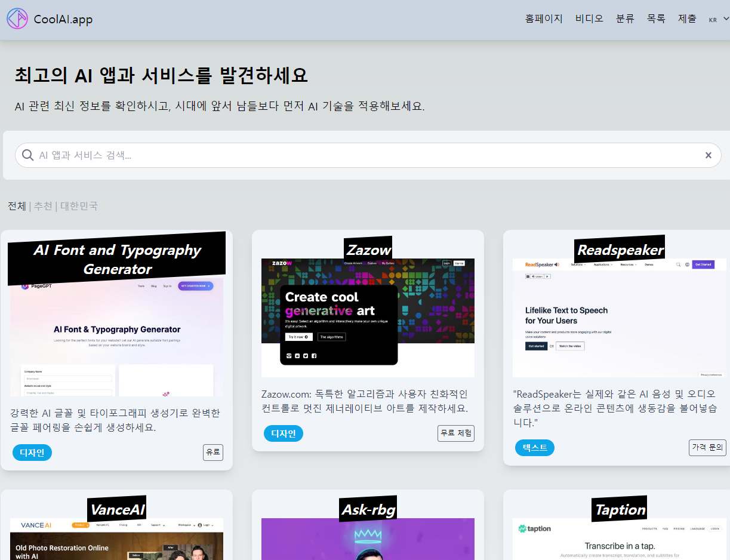Click the 최고의 AI 앱과 서비스를 발견하세요 heading
This screenshot has height=560, width=730.
[x=161, y=76]
